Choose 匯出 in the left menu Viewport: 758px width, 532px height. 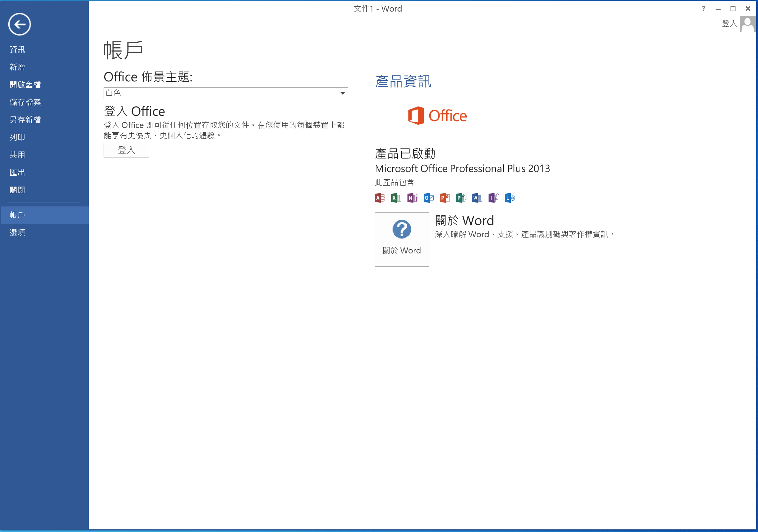coord(17,172)
